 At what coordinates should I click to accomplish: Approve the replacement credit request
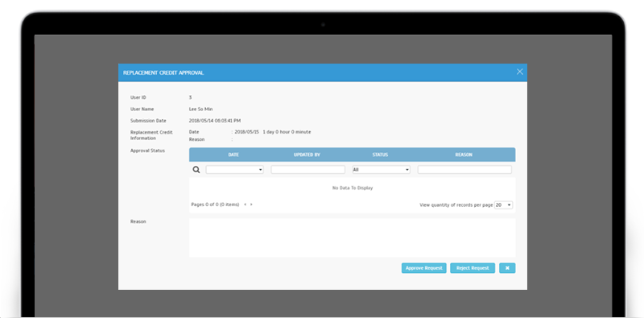click(424, 268)
